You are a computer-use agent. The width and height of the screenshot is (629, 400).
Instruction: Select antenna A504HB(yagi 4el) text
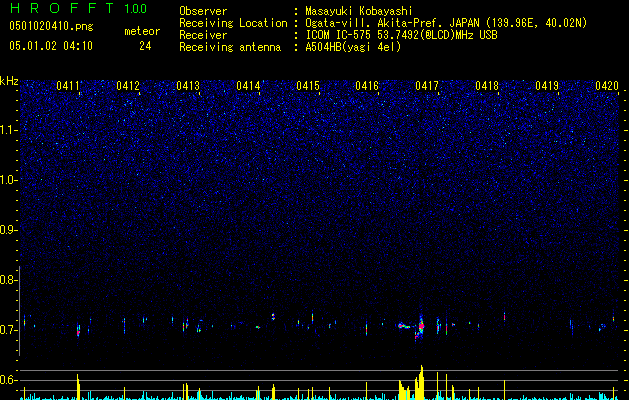[353, 47]
